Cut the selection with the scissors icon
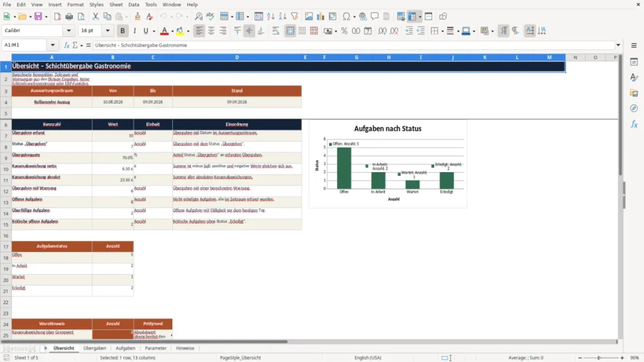This screenshot has height=362, width=644. click(96, 16)
